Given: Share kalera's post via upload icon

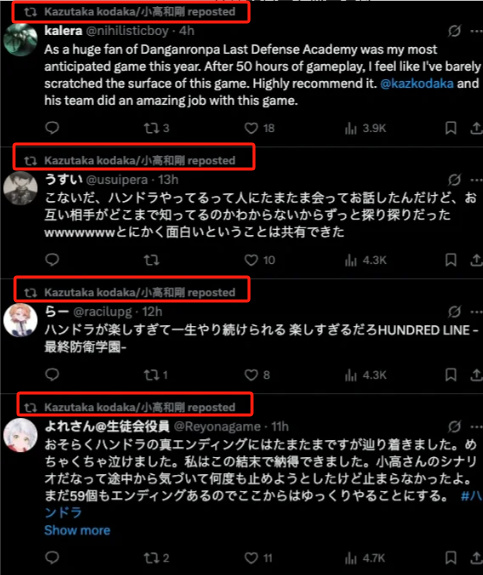Looking at the screenshot, I should pos(476,128).
